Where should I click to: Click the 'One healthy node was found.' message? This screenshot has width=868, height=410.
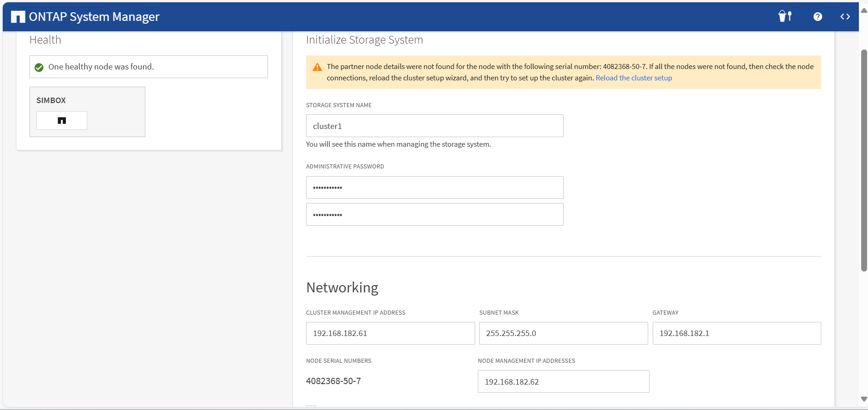pos(101,67)
